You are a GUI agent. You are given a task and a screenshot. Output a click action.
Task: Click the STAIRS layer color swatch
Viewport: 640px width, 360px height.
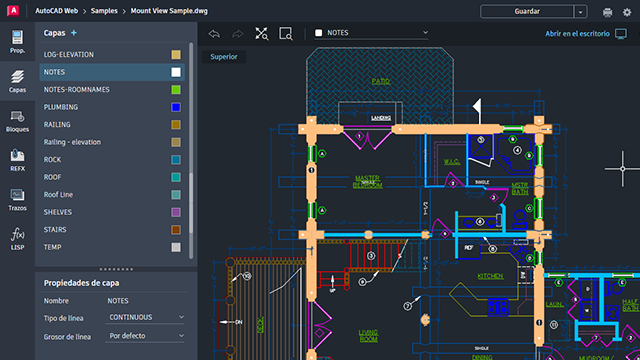[x=176, y=230]
